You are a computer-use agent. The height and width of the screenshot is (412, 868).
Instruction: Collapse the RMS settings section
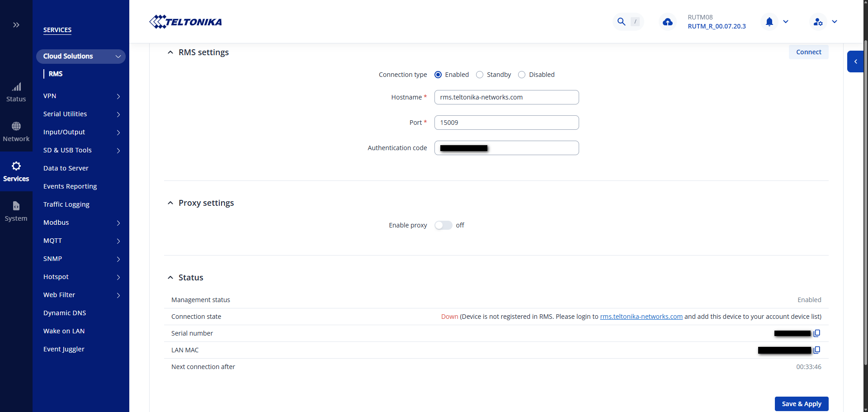point(170,52)
